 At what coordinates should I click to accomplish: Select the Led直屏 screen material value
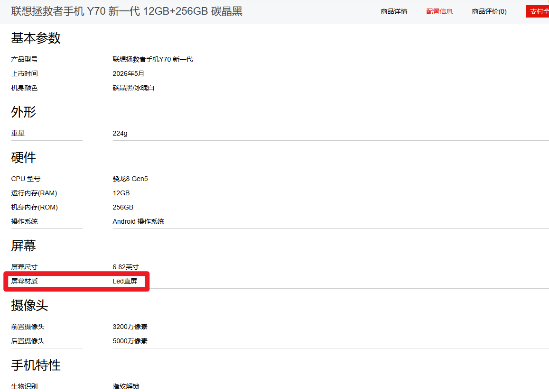click(x=125, y=281)
